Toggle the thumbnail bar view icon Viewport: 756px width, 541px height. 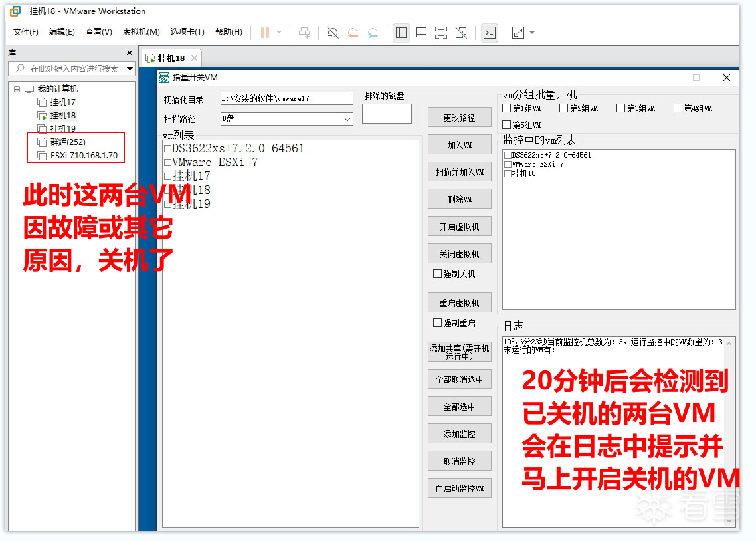[x=421, y=33]
